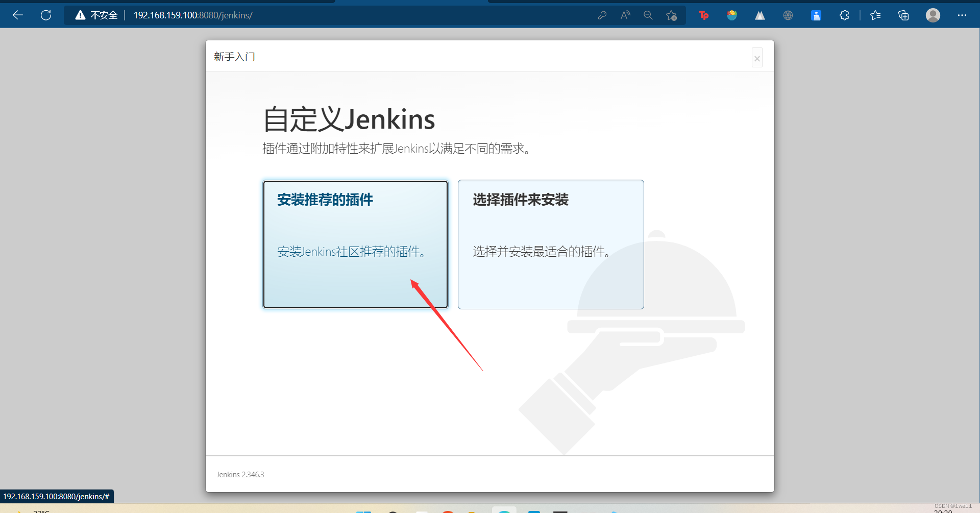The image size is (980, 513).
Task: Open the browser profile avatar
Action: (933, 15)
